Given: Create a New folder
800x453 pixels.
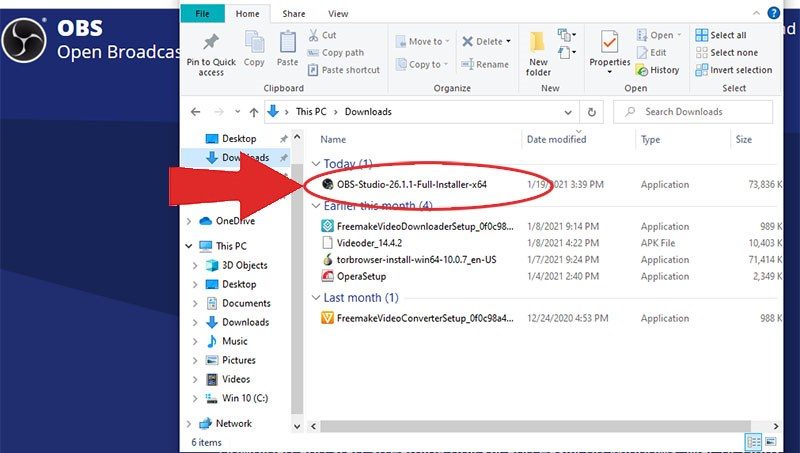Looking at the screenshot, I should pos(538,54).
